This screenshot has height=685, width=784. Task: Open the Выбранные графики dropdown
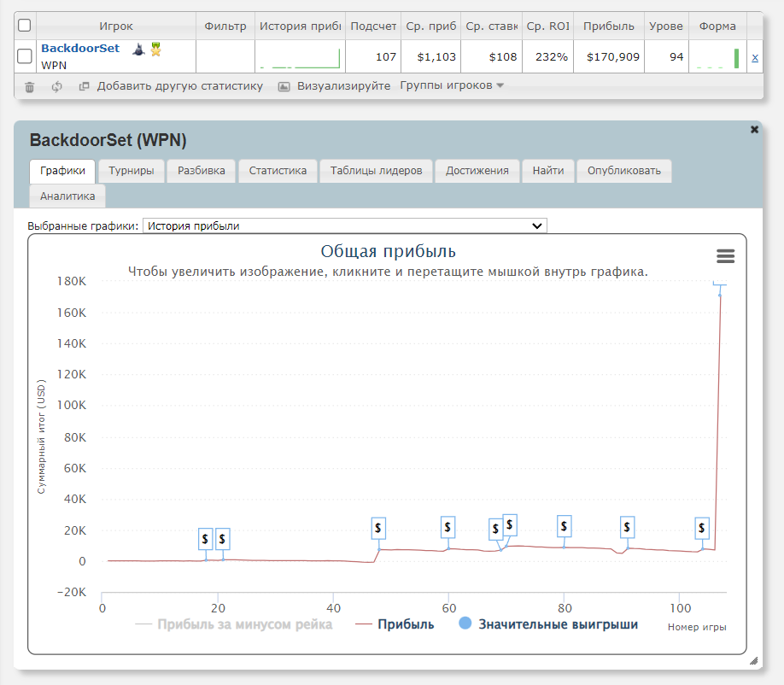click(345, 225)
